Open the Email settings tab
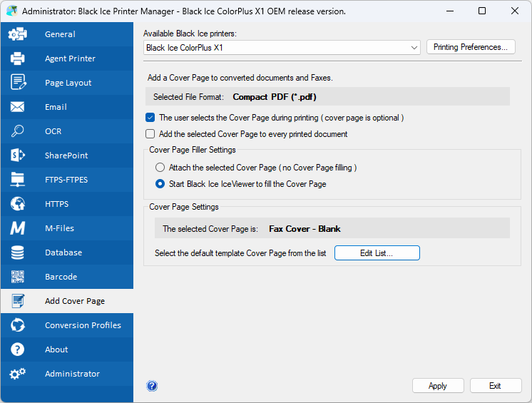532x403 pixels. [67, 107]
